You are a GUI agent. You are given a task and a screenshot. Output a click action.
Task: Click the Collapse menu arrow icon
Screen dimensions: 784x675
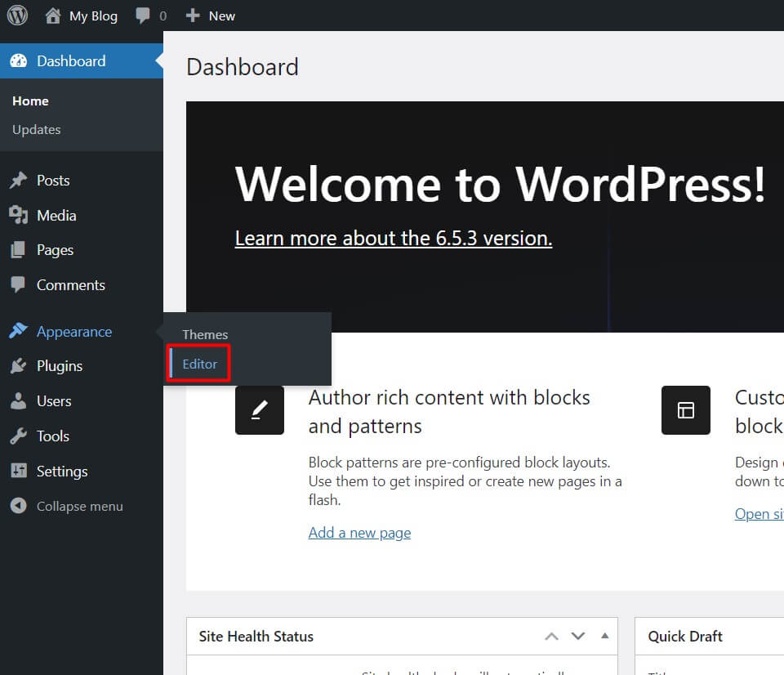coord(19,506)
